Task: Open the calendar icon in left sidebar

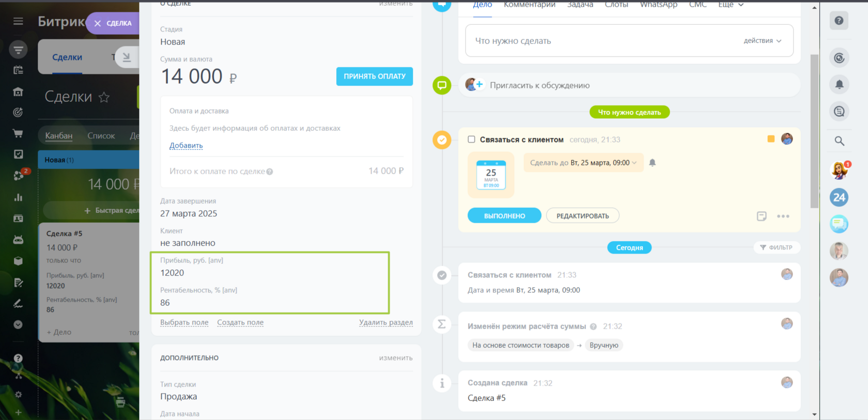Action: click(18, 70)
